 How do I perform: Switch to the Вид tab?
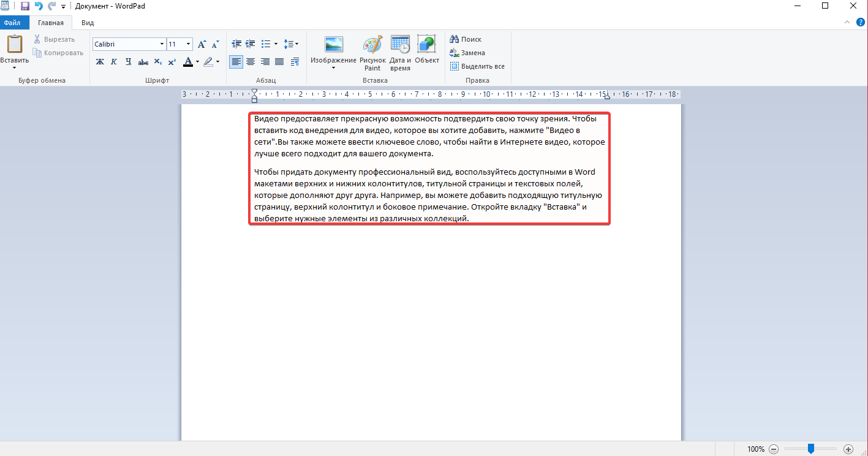tap(88, 23)
